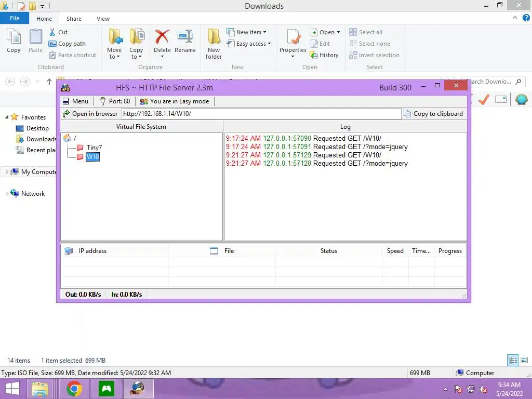Switch to the Home ribbon tab
Image resolution: width=532 pixels, height=399 pixels.
click(44, 19)
